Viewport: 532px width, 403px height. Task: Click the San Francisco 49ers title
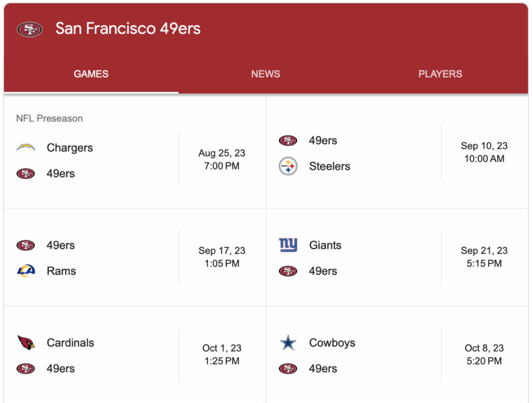(128, 29)
